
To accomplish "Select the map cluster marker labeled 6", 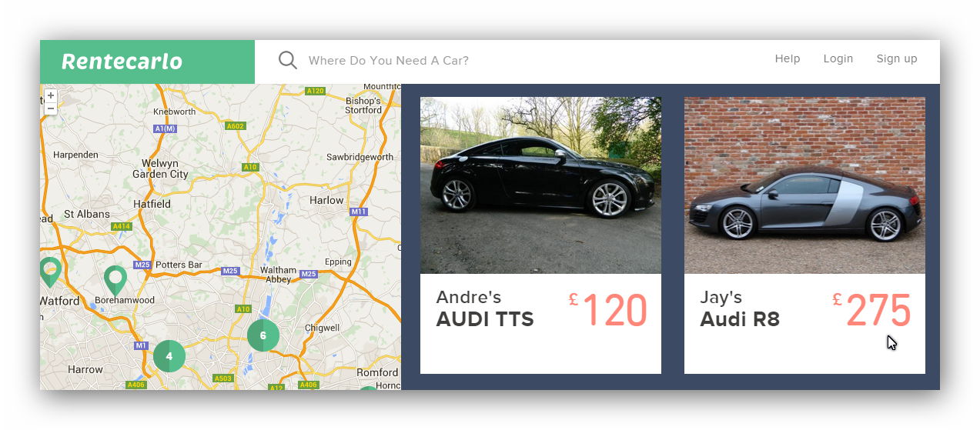I will pyautogui.click(x=263, y=335).
